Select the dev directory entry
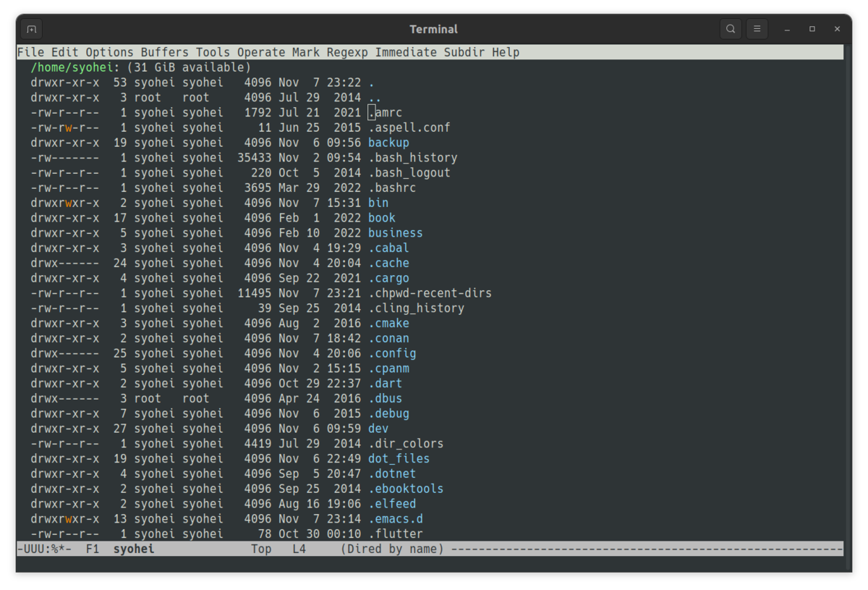This screenshot has width=868, height=590. pyautogui.click(x=378, y=428)
